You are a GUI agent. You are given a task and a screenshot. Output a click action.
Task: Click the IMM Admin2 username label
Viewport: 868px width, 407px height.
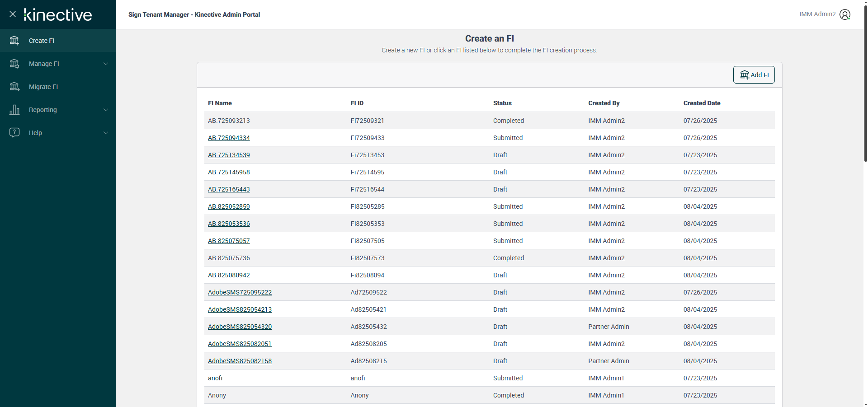tap(817, 14)
